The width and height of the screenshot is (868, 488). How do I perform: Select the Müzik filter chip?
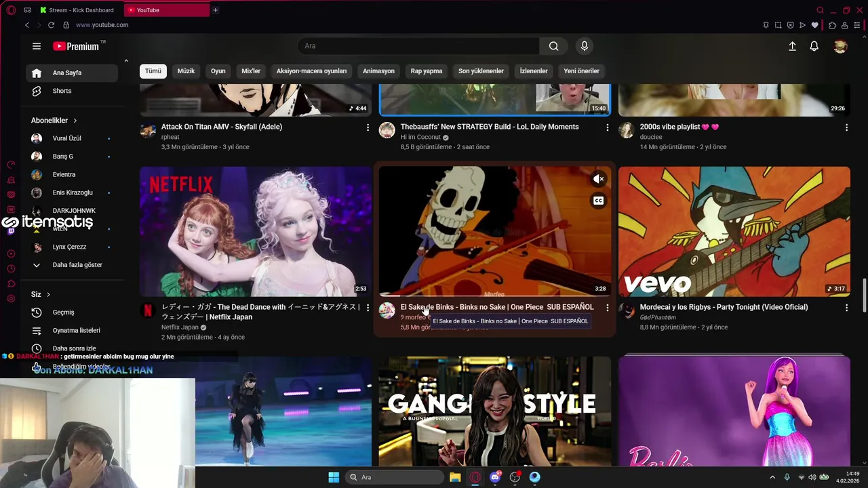coord(186,71)
